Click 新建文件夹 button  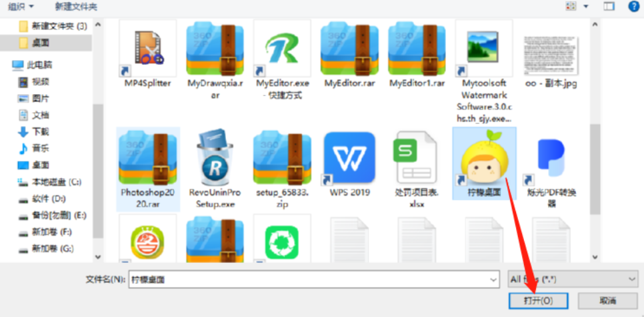pyautogui.click(x=77, y=6)
